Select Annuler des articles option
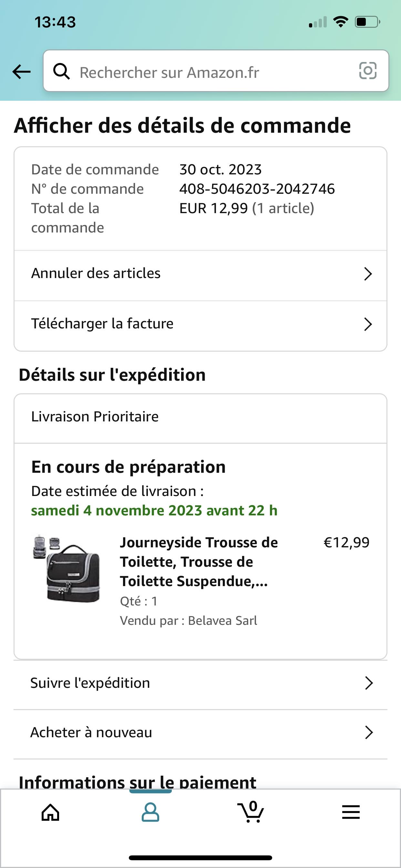The height and width of the screenshot is (868, 401). pos(96,273)
